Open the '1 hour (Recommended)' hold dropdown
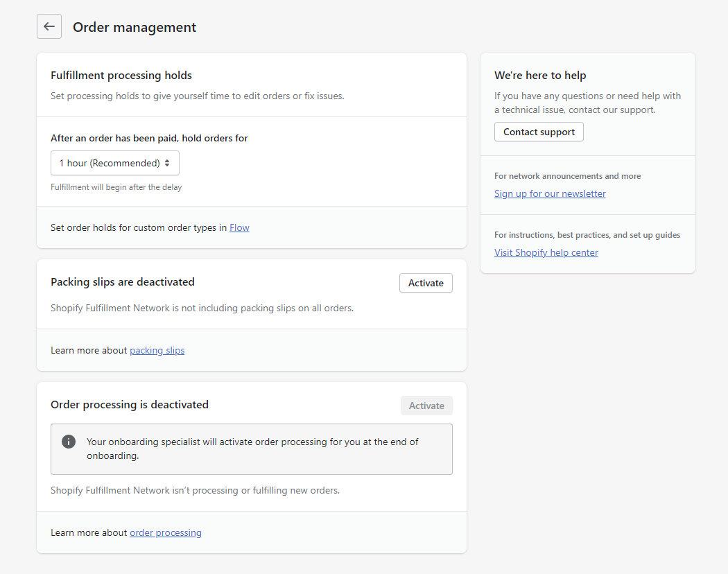 (x=110, y=163)
